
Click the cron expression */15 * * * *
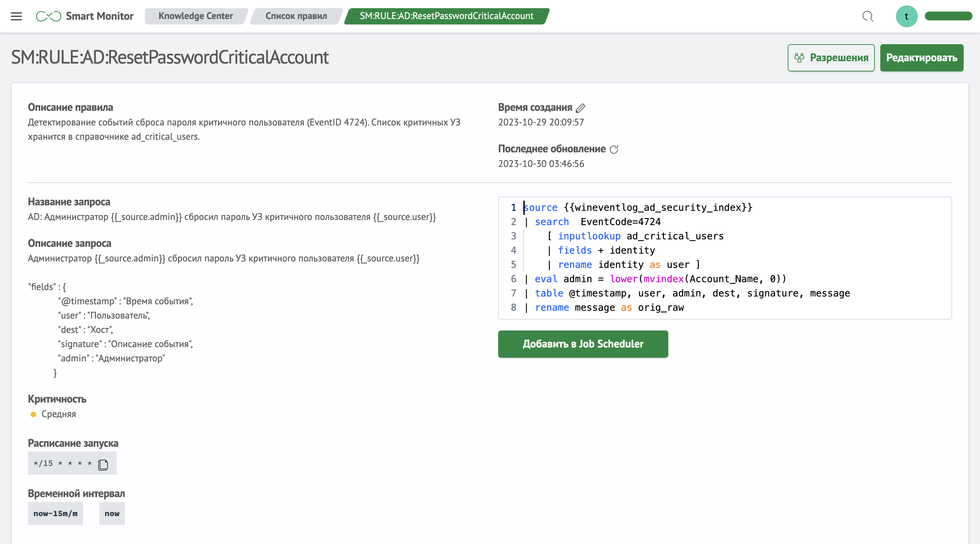62,463
